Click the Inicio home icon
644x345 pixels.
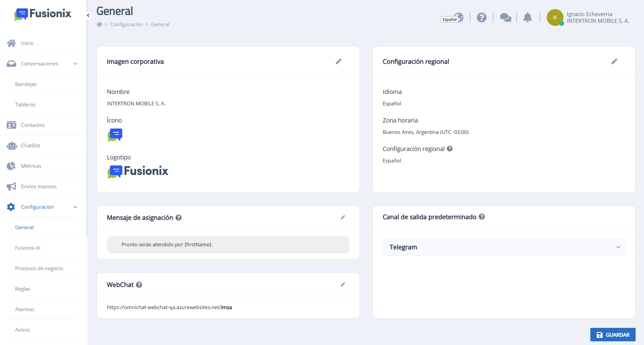coord(11,43)
